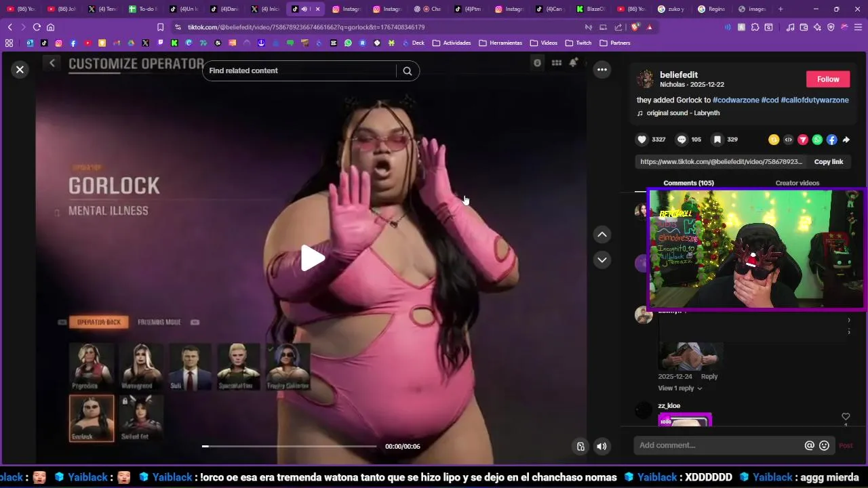
Task: Go to the browser home page
Action: (x=50, y=27)
